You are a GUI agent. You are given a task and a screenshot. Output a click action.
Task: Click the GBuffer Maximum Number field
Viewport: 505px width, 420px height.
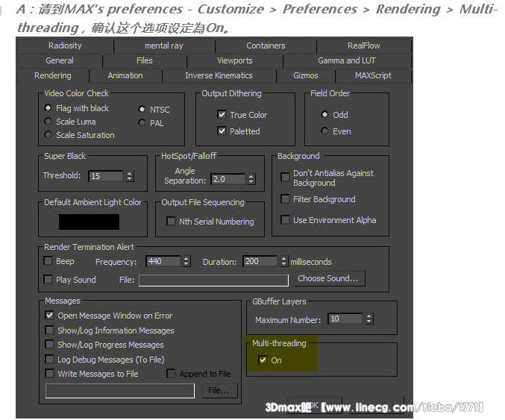(345, 319)
